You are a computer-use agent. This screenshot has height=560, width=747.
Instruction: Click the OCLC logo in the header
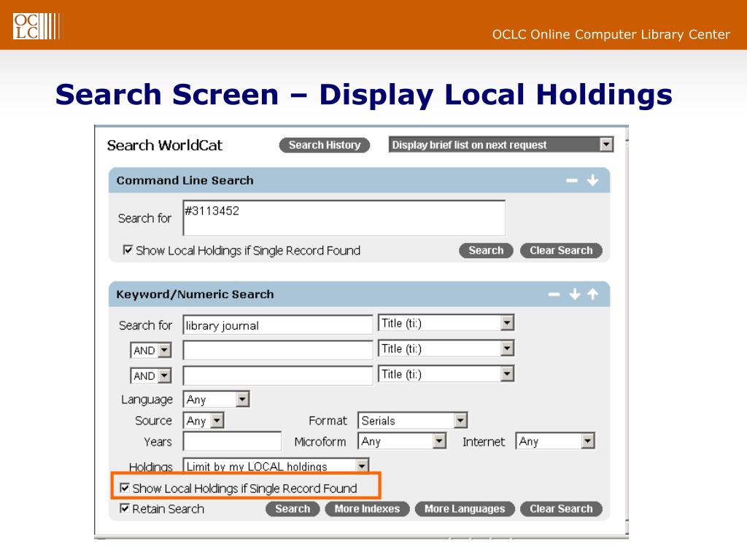coord(36,26)
